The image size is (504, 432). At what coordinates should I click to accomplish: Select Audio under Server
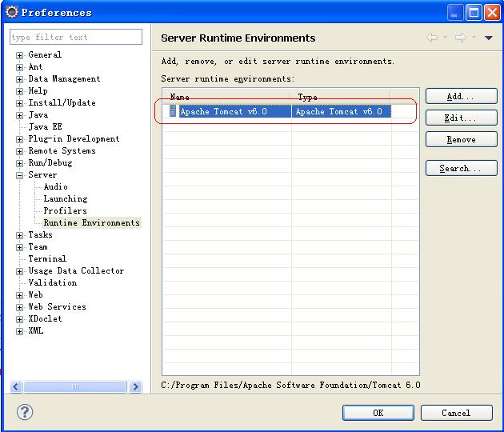click(x=56, y=186)
